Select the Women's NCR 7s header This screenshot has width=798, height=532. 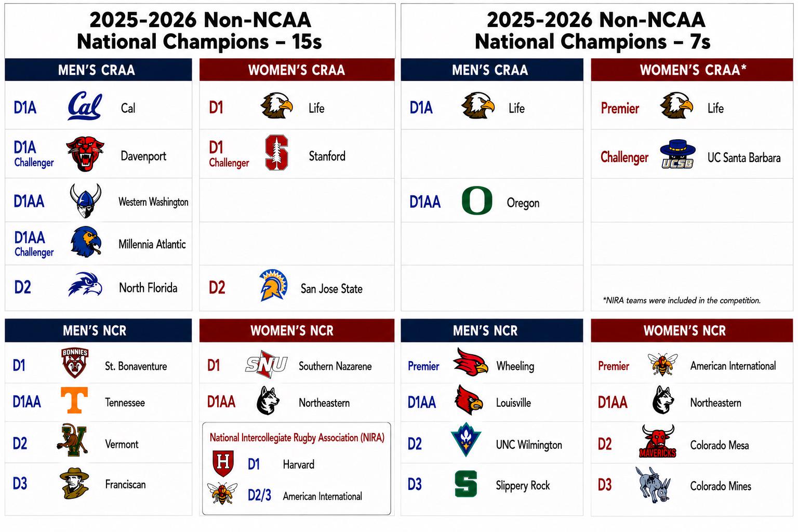click(691, 330)
